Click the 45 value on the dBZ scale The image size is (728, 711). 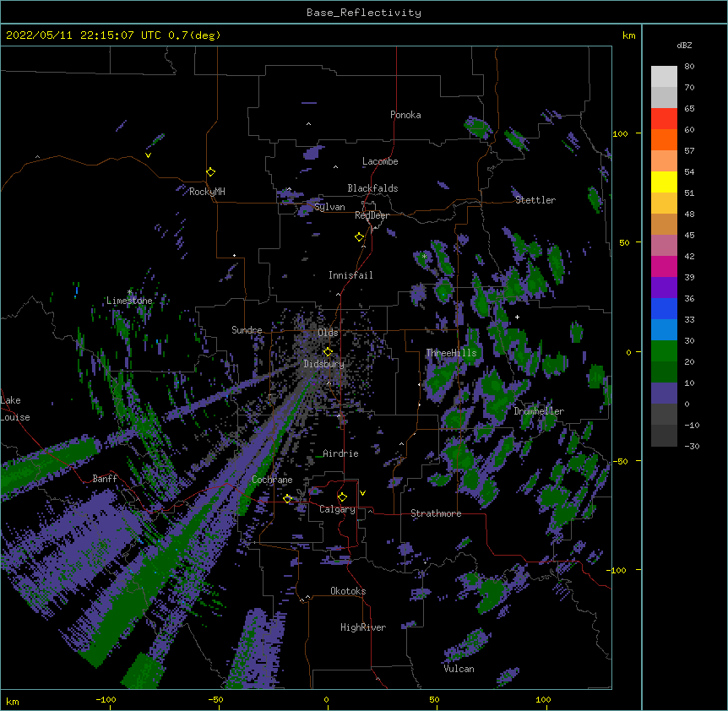689,236
